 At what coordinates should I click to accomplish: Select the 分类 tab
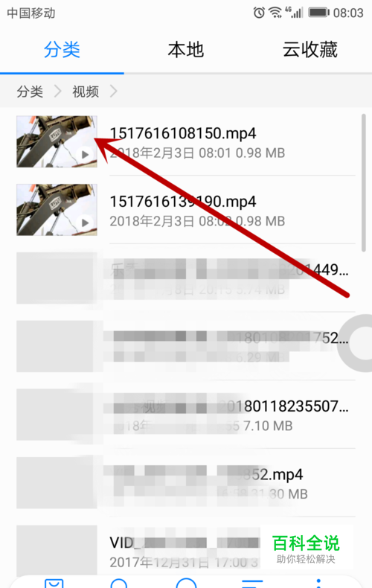(62, 50)
